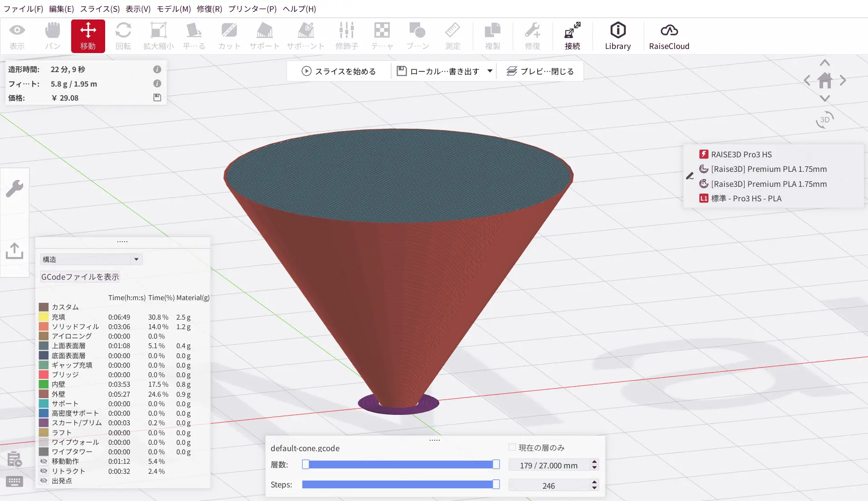The height and width of the screenshot is (501, 868).
Task: Click the 3D rotate view icon
Action: (x=824, y=120)
